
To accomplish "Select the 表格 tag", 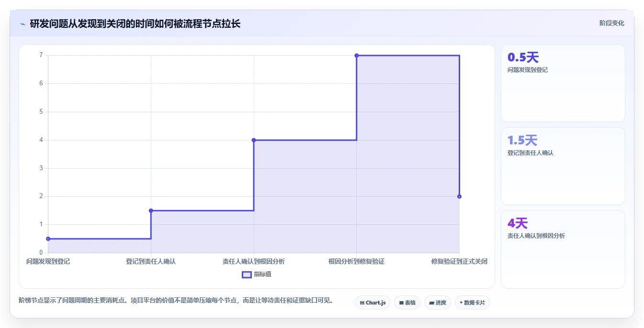I will (x=407, y=303).
